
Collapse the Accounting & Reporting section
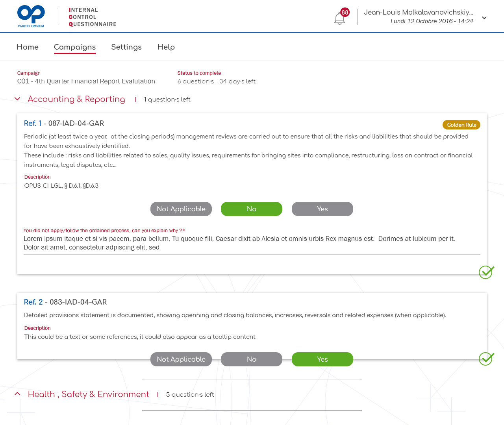tap(17, 99)
